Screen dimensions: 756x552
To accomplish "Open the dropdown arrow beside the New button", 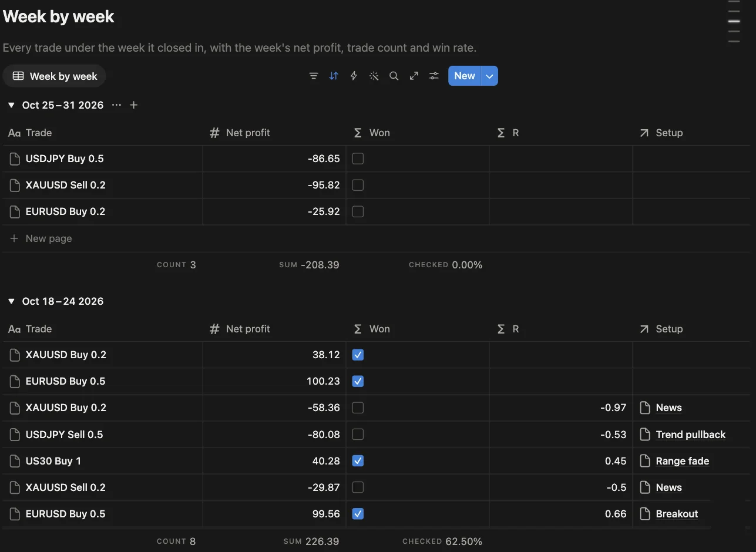I will 489,76.
